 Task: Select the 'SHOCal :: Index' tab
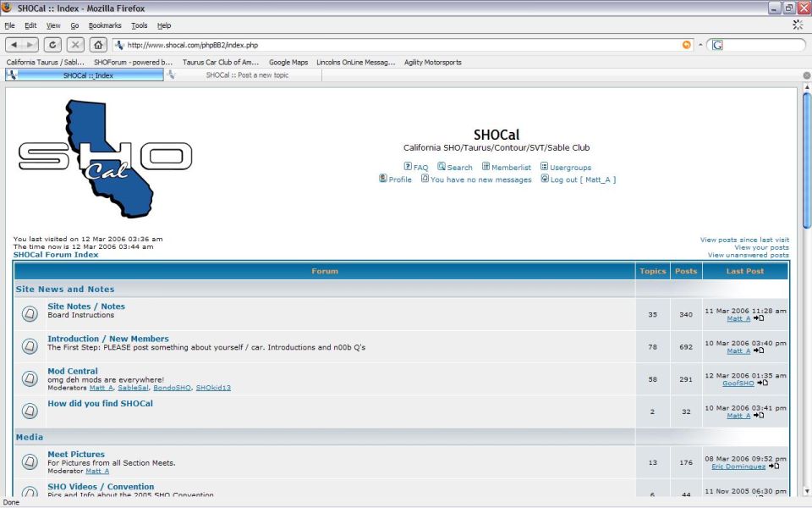(85, 75)
